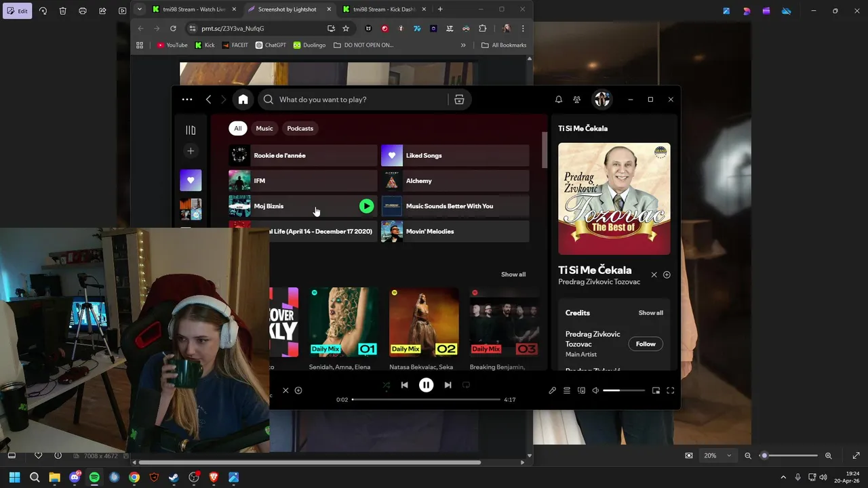The width and height of the screenshot is (868, 488).
Task: Delete the image with the trash icon
Action: click(x=62, y=11)
